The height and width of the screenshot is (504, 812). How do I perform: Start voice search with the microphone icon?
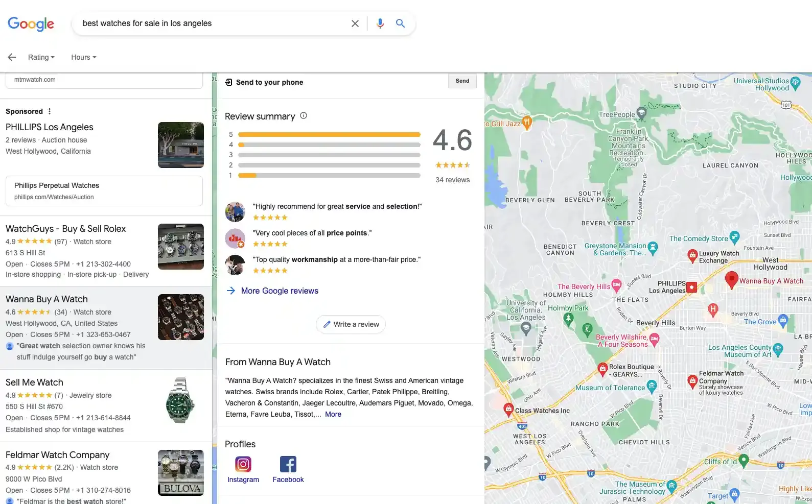pyautogui.click(x=380, y=23)
